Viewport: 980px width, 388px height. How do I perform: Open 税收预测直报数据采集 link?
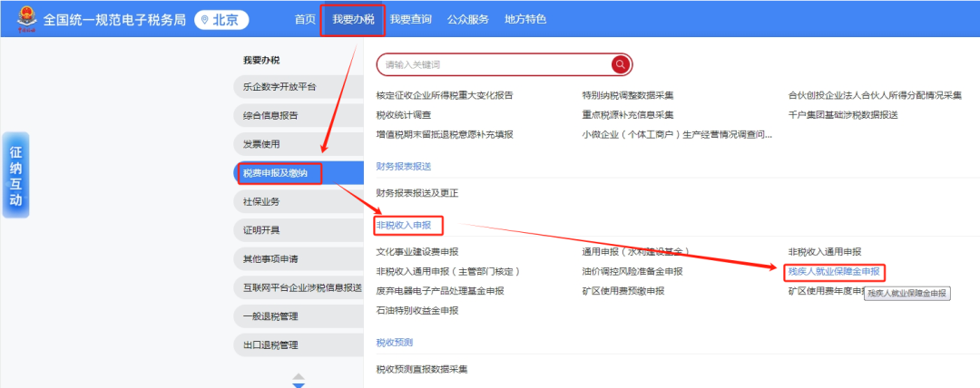point(421,369)
